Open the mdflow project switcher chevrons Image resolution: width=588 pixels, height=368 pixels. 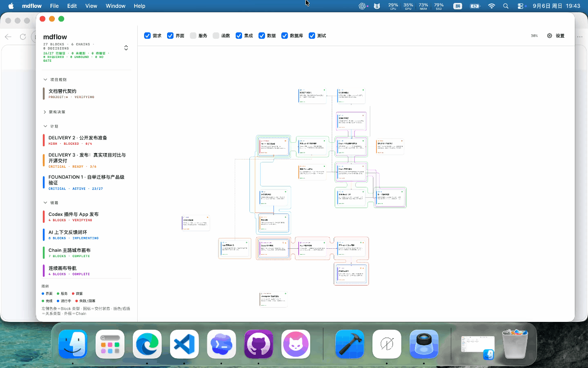126,48
